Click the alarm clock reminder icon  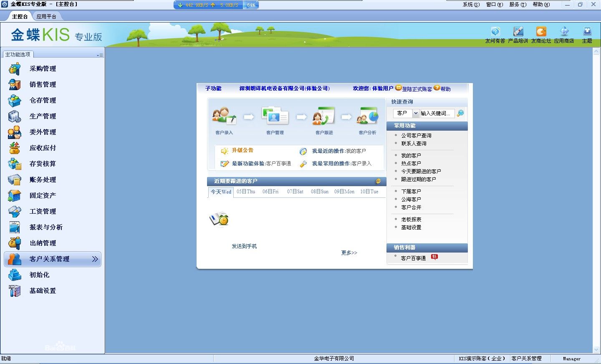coord(219,219)
